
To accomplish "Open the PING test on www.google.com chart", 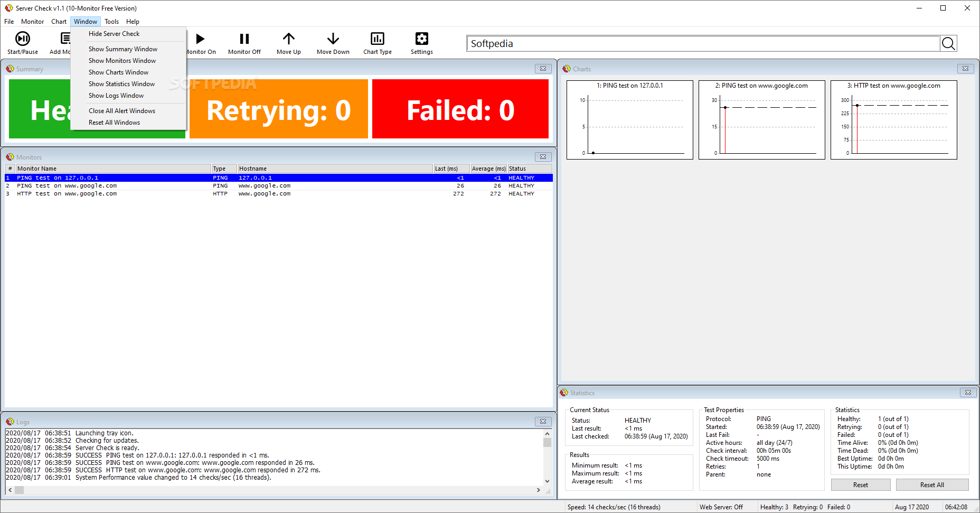I will point(762,120).
